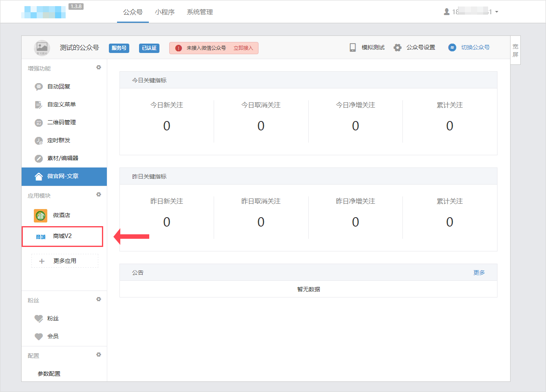
Task: Click the 切换公众号 swap icon
Action: [452, 48]
